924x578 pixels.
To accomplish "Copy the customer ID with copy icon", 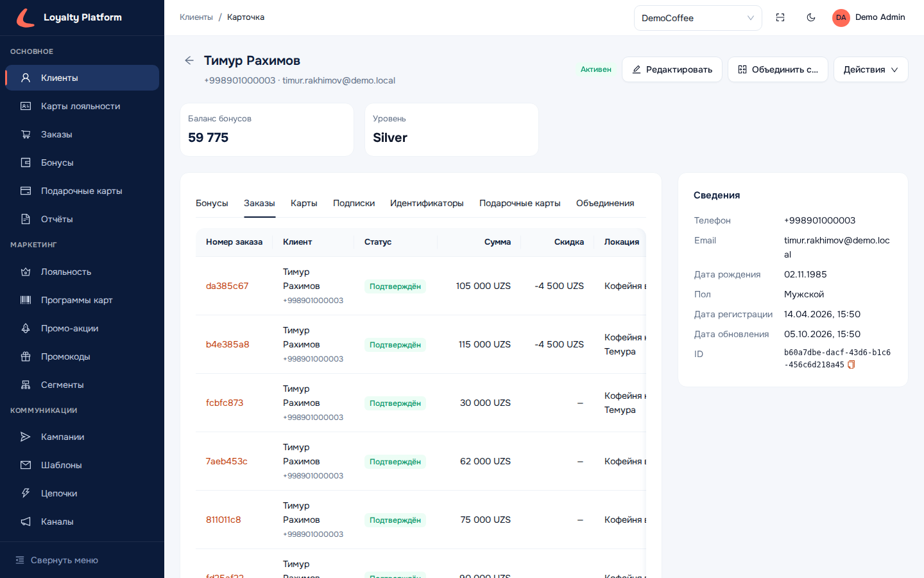I will click(851, 365).
